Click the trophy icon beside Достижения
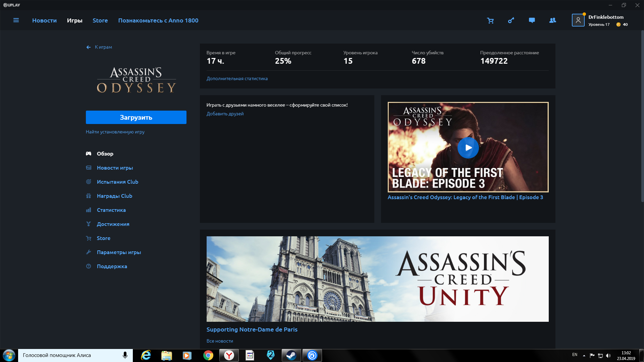644x362 pixels. coord(89,224)
